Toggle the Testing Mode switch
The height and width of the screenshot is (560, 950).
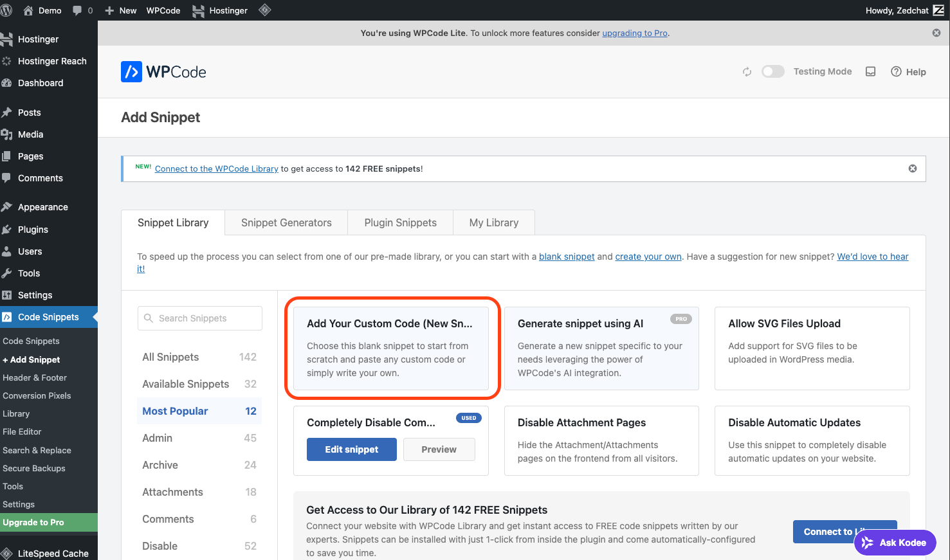pyautogui.click(x=772, y=72)
